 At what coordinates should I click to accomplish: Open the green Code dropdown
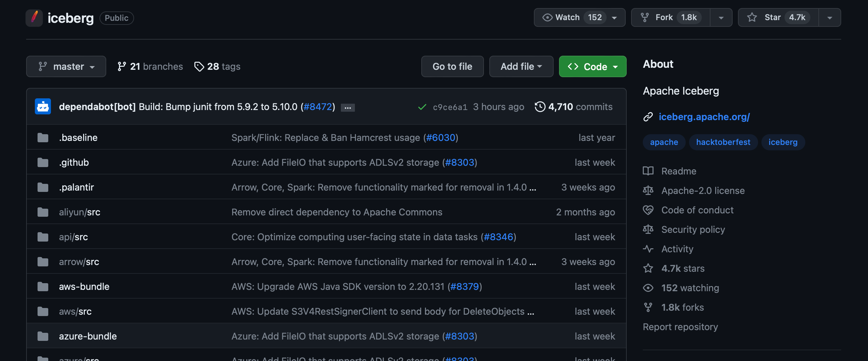point(593,66)
